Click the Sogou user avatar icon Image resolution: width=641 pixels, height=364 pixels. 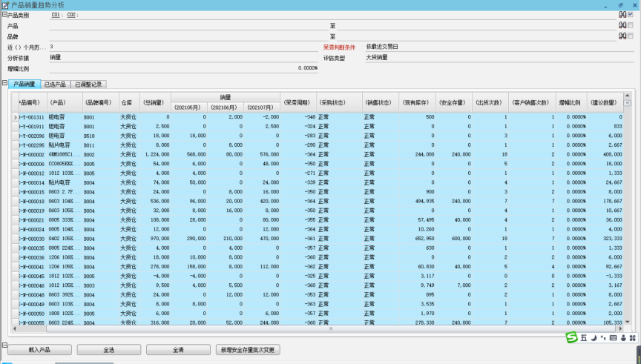(623, 338)
